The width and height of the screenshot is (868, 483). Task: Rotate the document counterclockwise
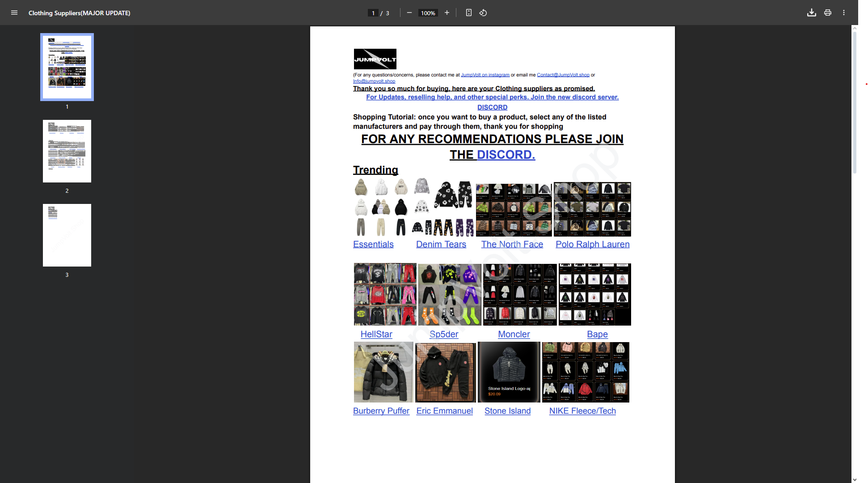coord(483,13)
